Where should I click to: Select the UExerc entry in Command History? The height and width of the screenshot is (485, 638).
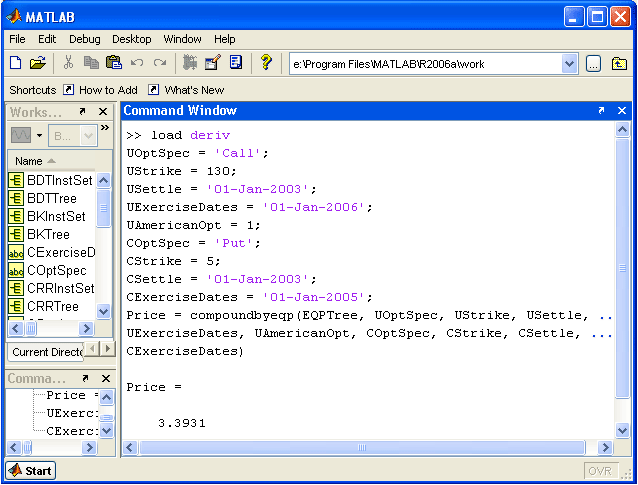(x=72, y=413)
